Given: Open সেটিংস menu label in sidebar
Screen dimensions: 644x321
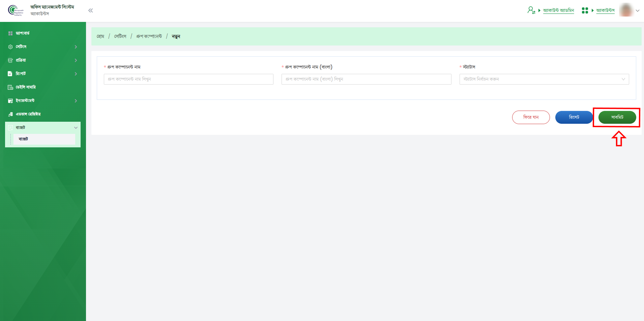Looking at the screenshot, I should pos(21,47).
